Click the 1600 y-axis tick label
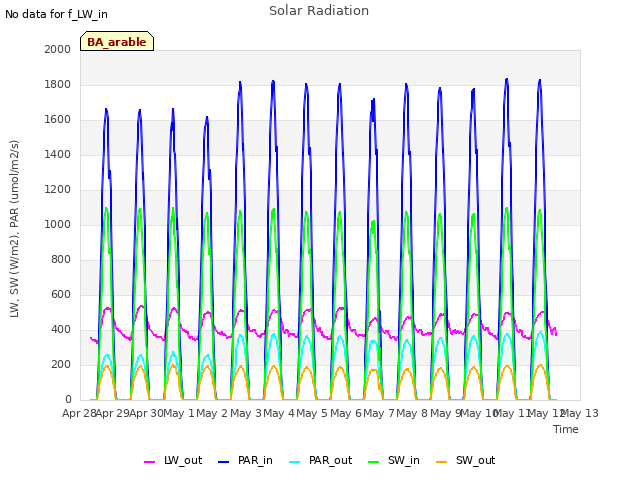Image resolution: width=640 pixels, height=480 pixels. coord(58,120)
